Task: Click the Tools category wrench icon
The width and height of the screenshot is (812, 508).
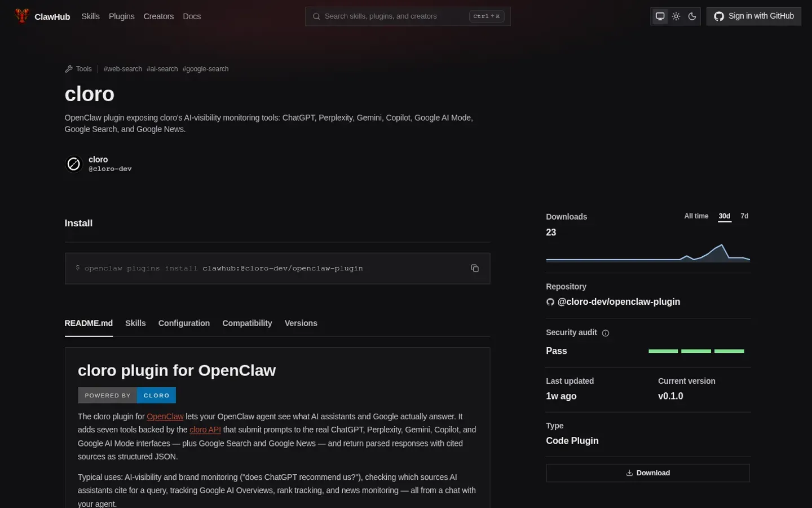Action: (69, 69)
